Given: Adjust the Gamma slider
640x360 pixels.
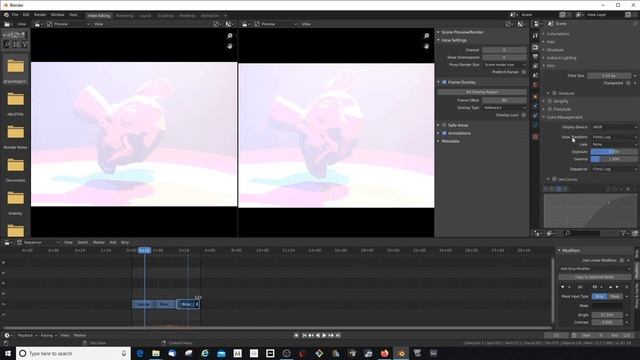Looking at the screenshot, I should (x=614, y=159).
